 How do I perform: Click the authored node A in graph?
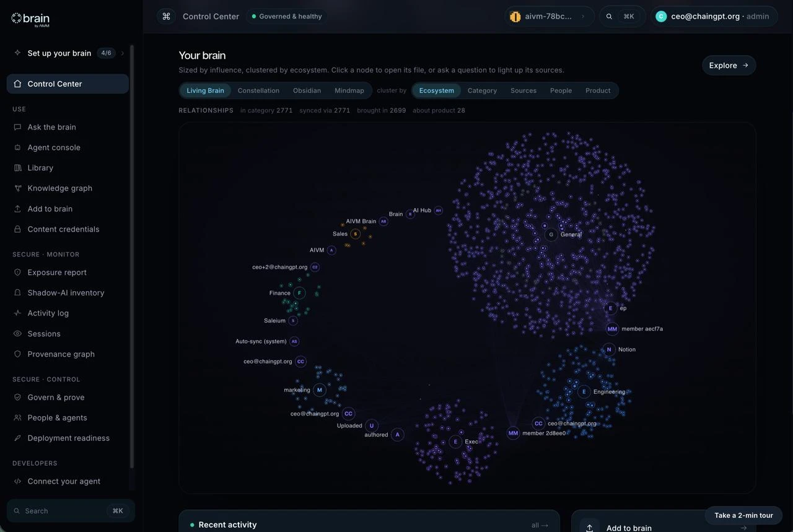click(398, 435)
